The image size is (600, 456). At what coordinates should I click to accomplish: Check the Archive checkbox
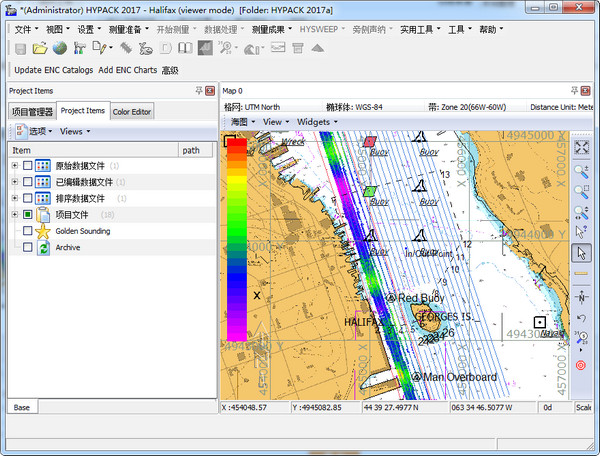pos(28,247)
